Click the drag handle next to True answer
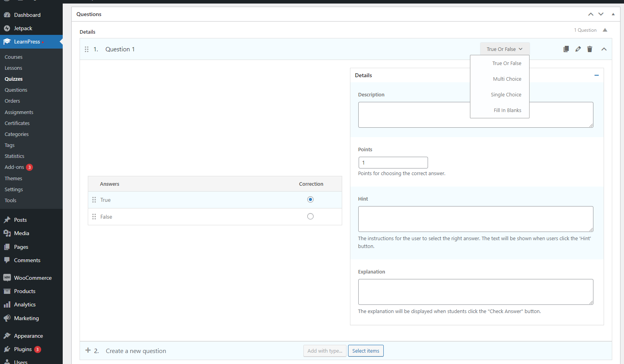Viewport: 624px width, 364px height. pos(94,200)
